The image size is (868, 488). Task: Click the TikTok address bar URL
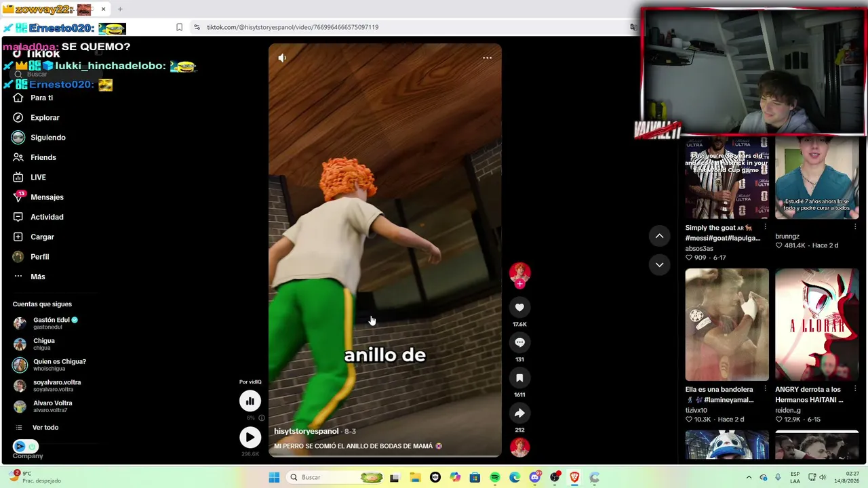tap(292, 27)
